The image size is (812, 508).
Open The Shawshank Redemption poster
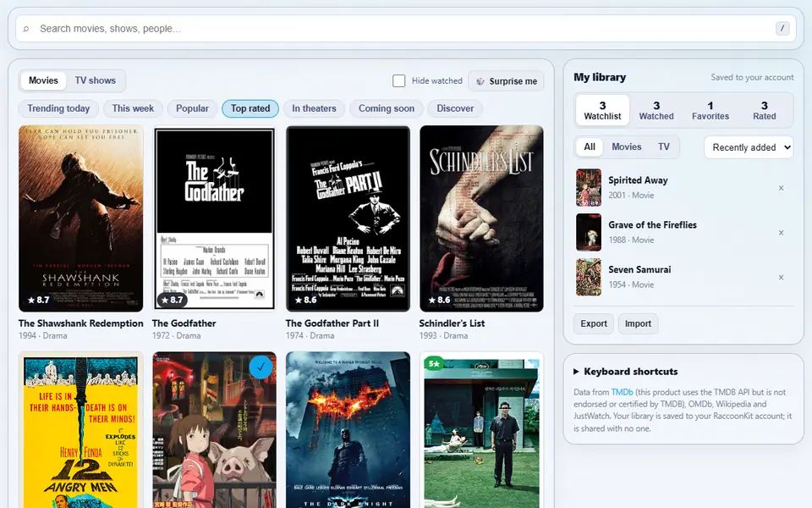(81, 218)
